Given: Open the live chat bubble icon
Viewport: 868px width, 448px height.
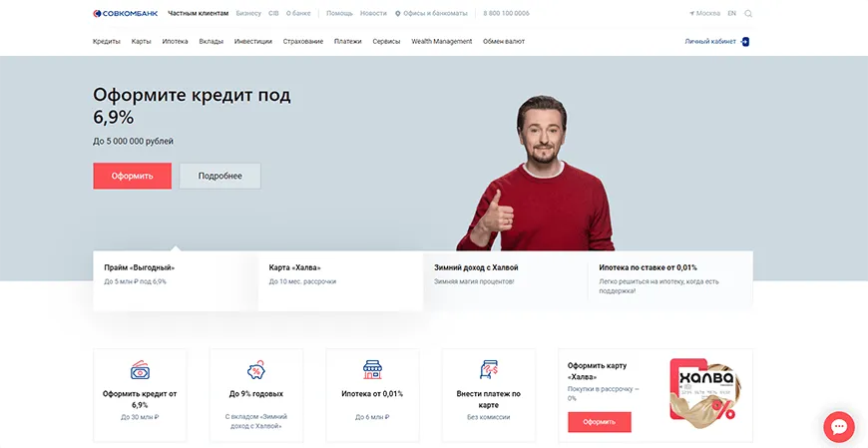Looking at the screenshot, I should (x=839, y=427).
